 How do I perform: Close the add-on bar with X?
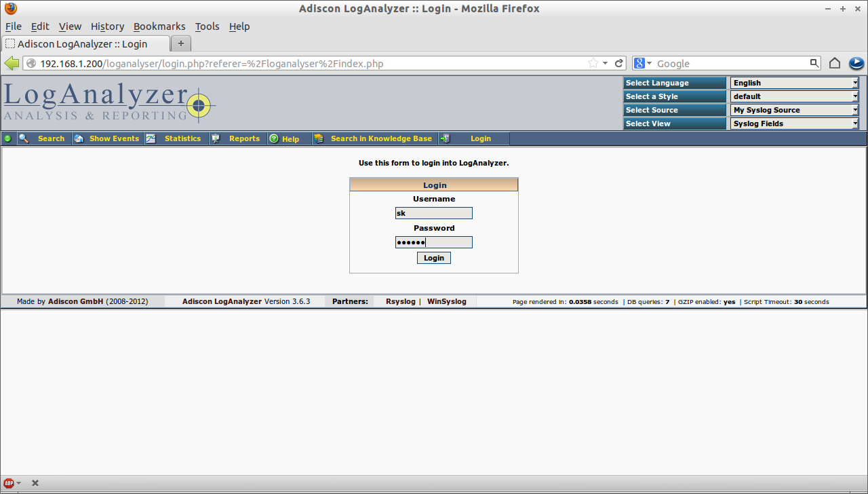[x=35, y=483]
